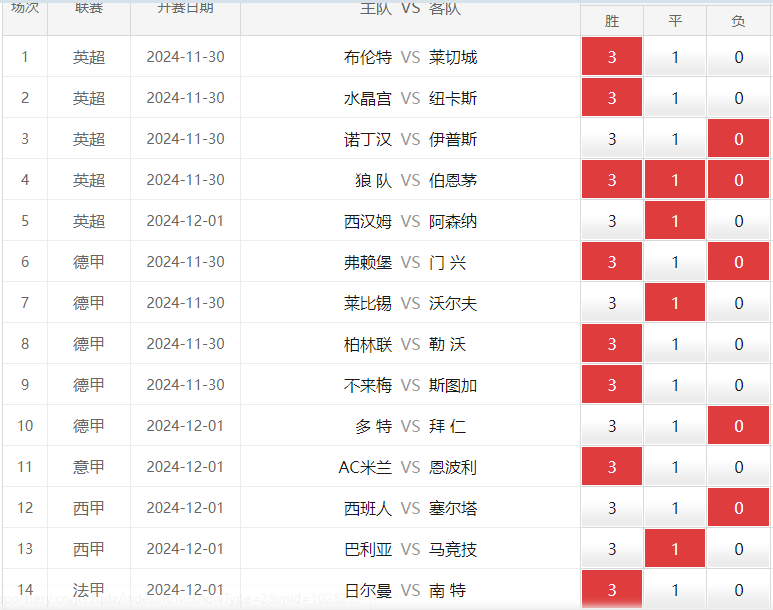The height and width of the screenshot is (610, 773).
Task: Click date 2024-12-01 in row 5
Action: [x=185, y=220]
